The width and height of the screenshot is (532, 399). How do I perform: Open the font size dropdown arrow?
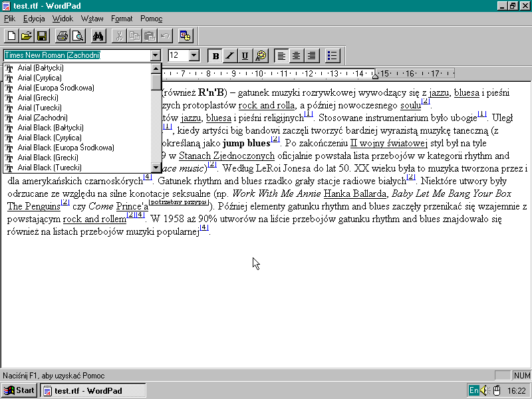tap(194, 55)
